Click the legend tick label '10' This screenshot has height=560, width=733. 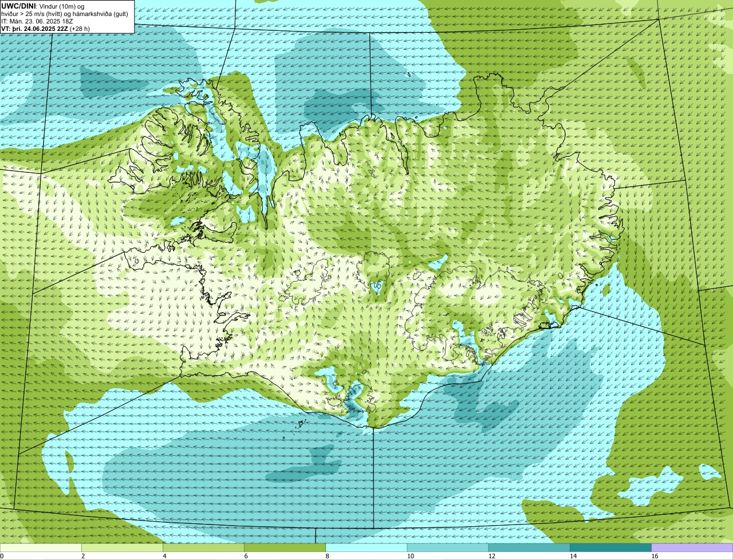click(x=410, y=556)
